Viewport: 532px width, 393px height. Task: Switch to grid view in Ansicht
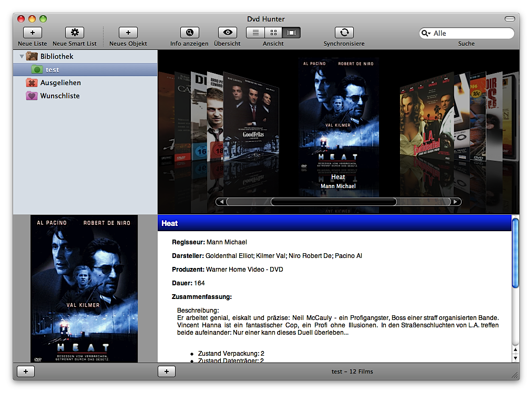click(x=273, y=33)
